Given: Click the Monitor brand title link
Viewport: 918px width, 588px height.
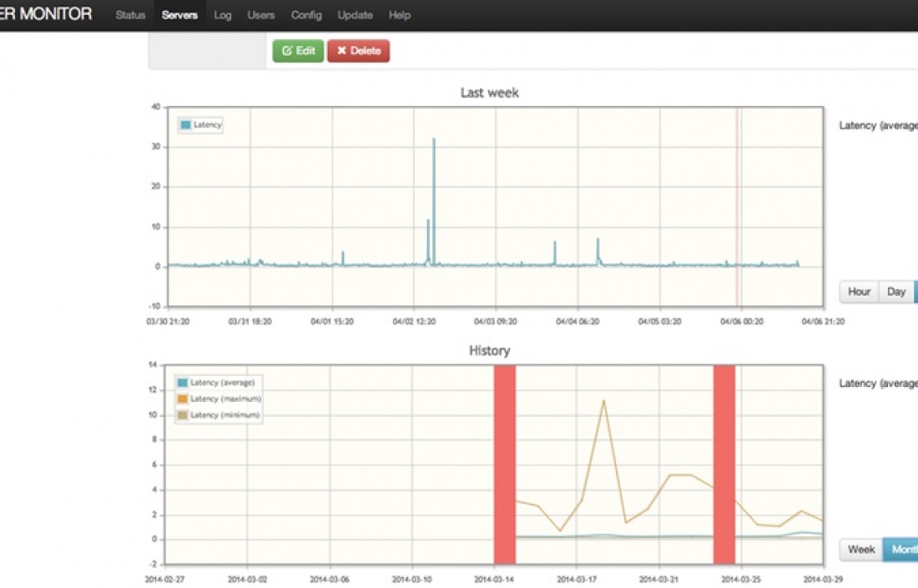Looking at the screenshot, I should point(45,15).
